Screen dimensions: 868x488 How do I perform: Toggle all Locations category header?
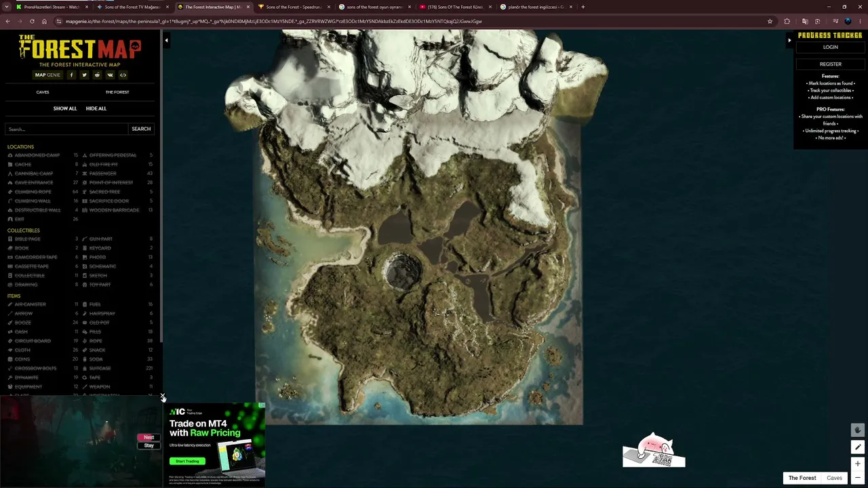click(x=20, y=147)
